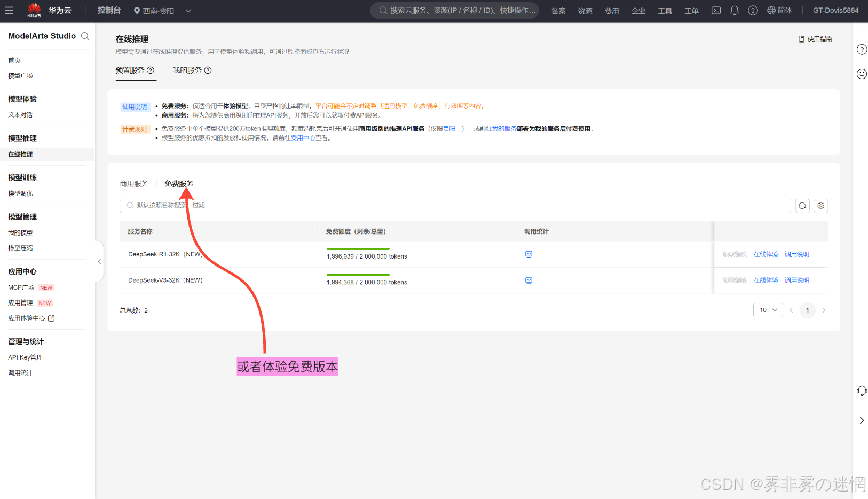The width and height of the screenshot is (868, 499).
Task: Open 备案 in top menu
Action: 558,11
